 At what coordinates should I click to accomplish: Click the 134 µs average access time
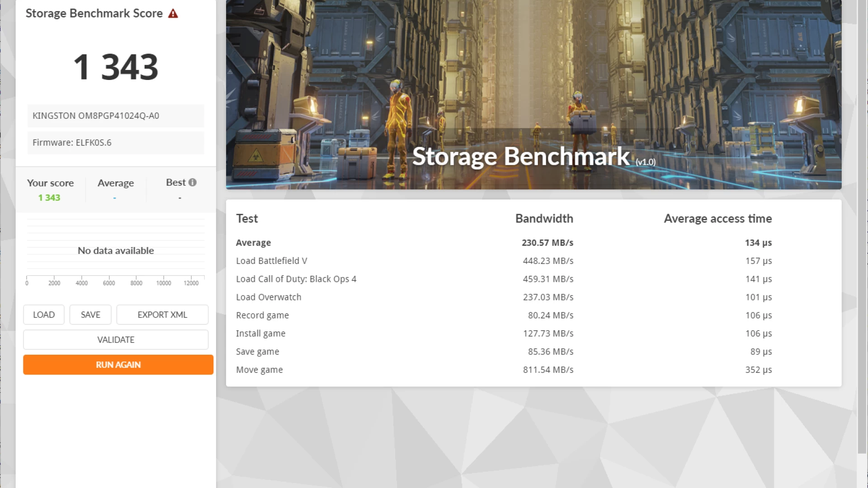coord(759,243)
